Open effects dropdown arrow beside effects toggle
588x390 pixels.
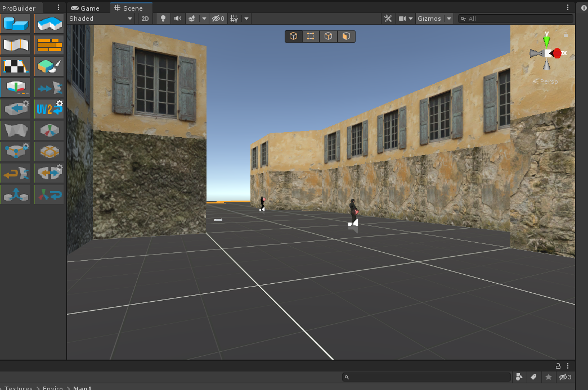[204, 19]
